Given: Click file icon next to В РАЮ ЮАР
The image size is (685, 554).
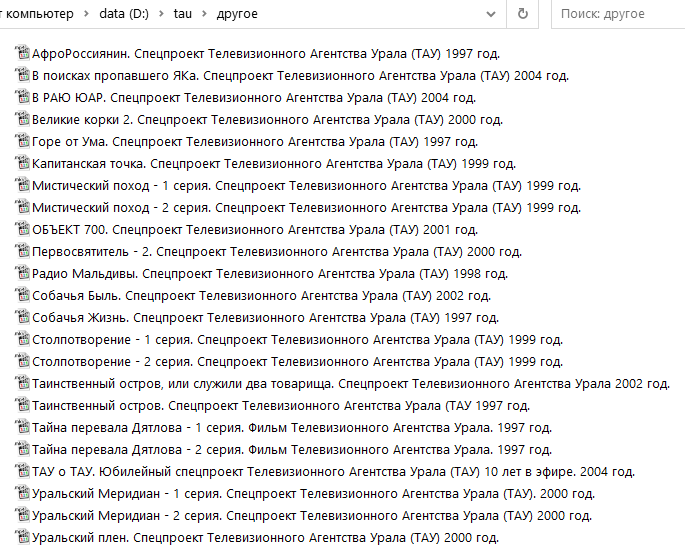Looking at the screenshot, I should point(22,97).
